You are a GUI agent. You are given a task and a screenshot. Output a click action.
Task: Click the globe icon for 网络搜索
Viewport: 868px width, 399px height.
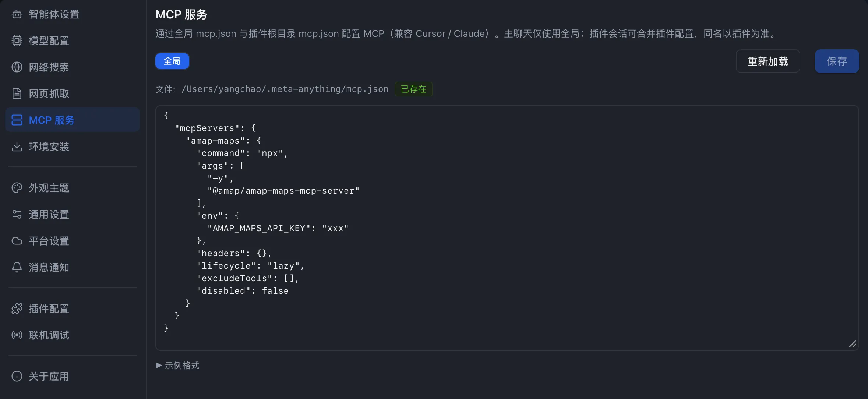tap(17, 67)
